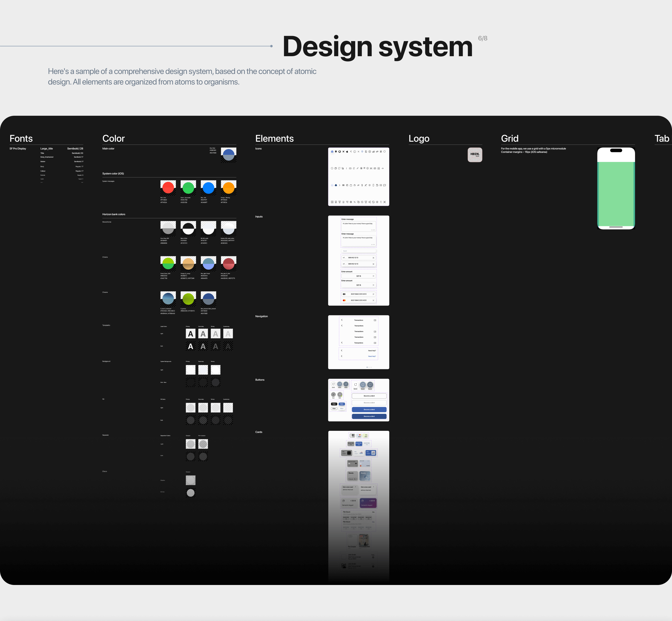Pick the red system error color swatch
This screenshot has height=621, width=672.
tap(168, 188)
